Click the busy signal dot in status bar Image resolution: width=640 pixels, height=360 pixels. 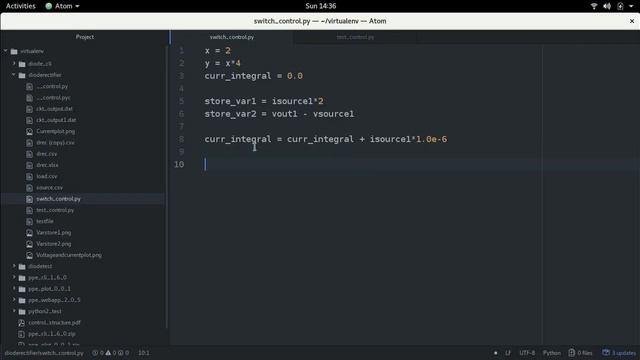496,353
